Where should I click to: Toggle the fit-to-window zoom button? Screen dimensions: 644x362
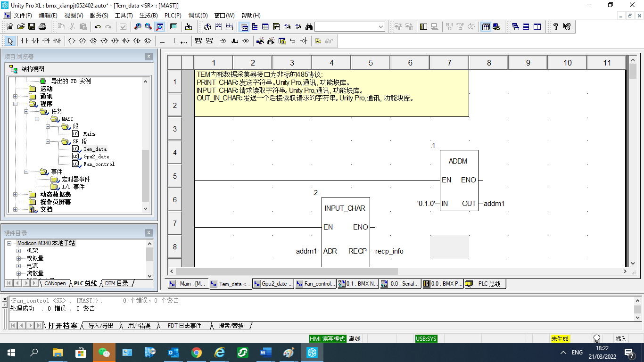tap(159, 27)
